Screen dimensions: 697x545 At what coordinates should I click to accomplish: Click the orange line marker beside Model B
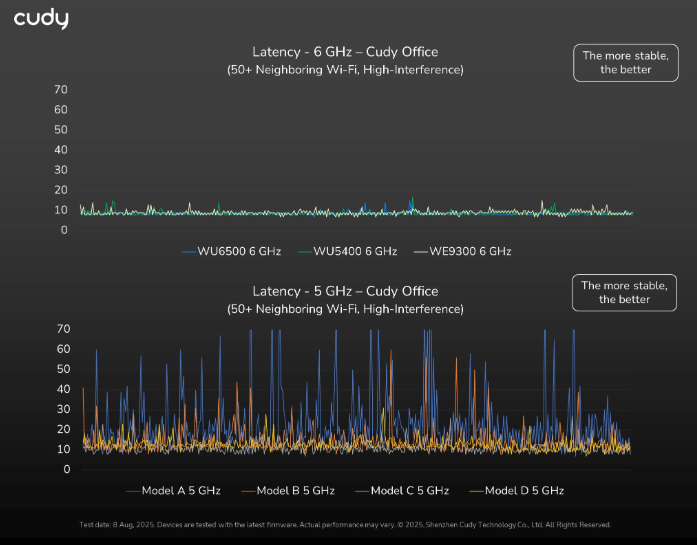[248, 490]
